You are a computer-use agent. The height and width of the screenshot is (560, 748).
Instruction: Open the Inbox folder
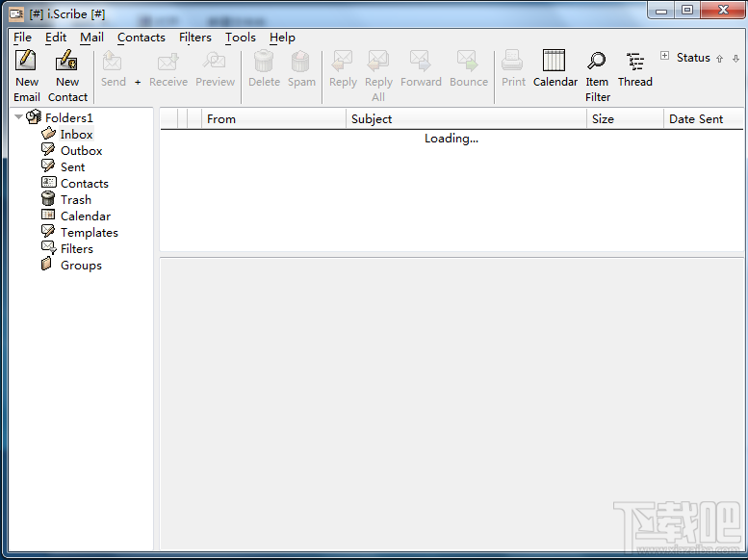(76, 134)
